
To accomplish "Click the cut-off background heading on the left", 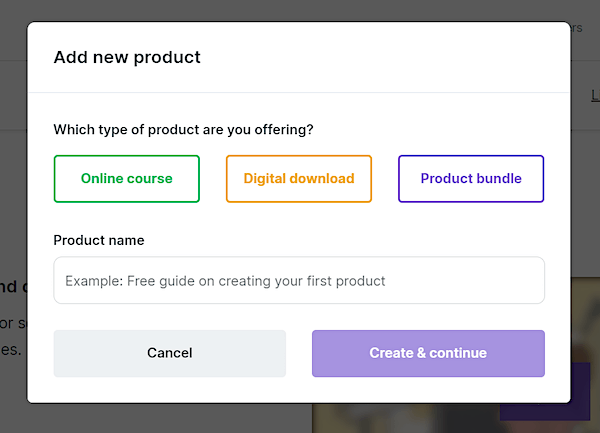I will coord(13,287).
